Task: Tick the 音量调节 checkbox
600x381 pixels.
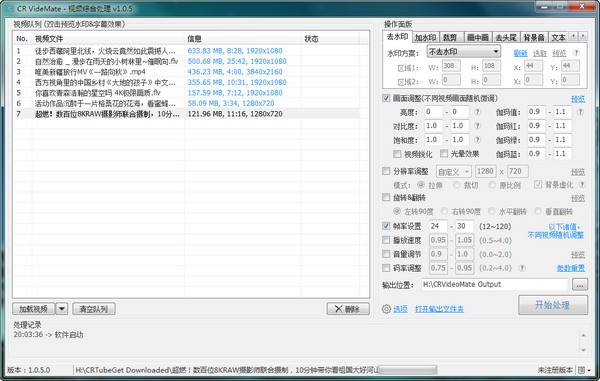Action: [x=386, y=254]
